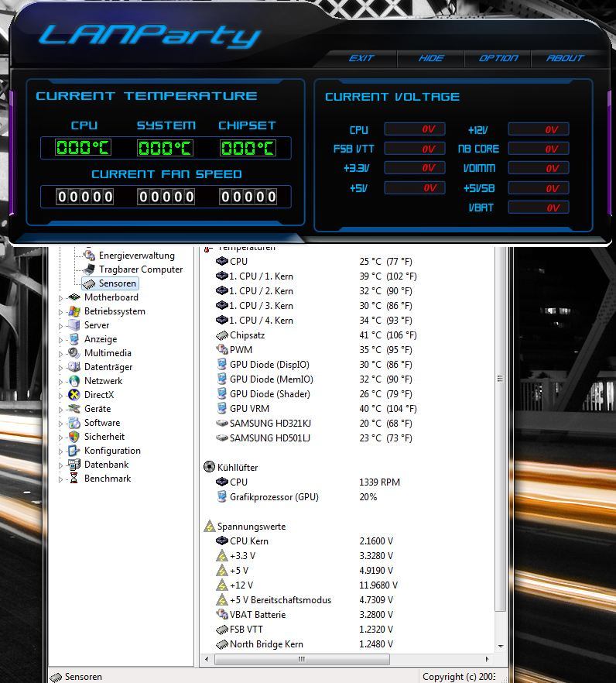The image size is (616, 683).
Task: Expand the Betriebssystem tree node
Action: [x=60, y=312]
